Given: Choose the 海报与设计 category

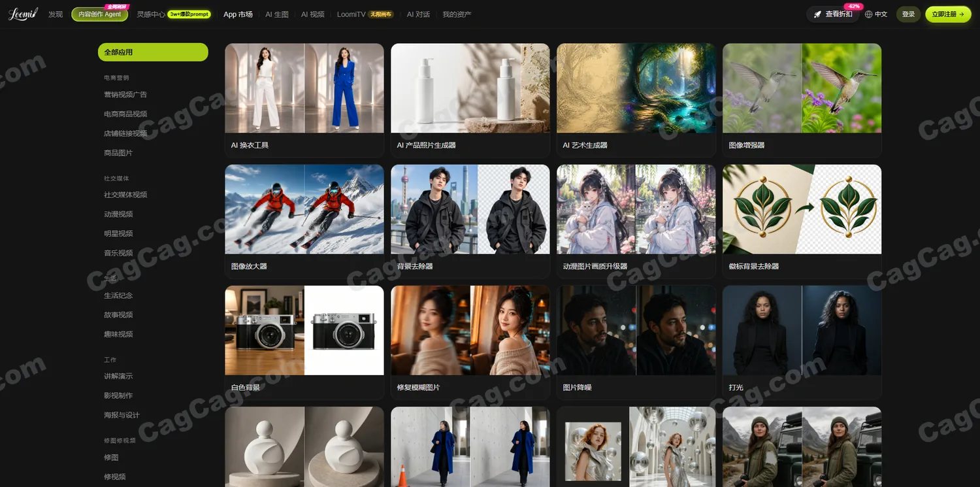Looking at the screenshot, I should (x=122, y=415).
